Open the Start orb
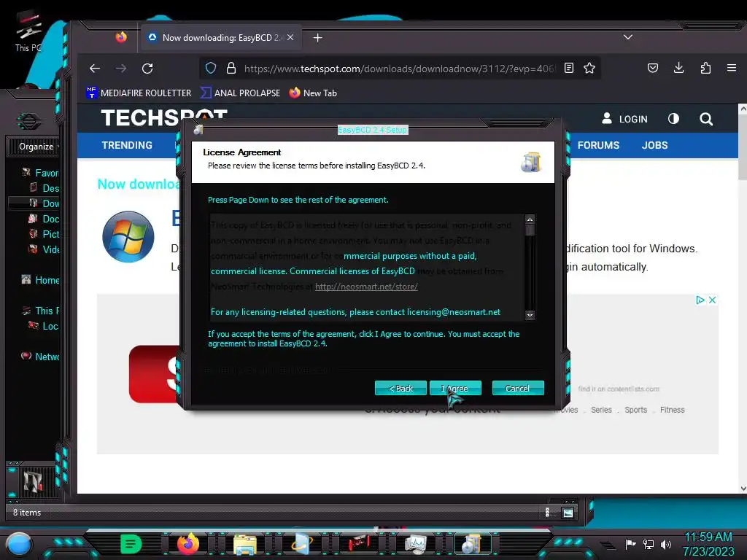The width and height of the screenshot is (747, 560). (x=19, y=544)
